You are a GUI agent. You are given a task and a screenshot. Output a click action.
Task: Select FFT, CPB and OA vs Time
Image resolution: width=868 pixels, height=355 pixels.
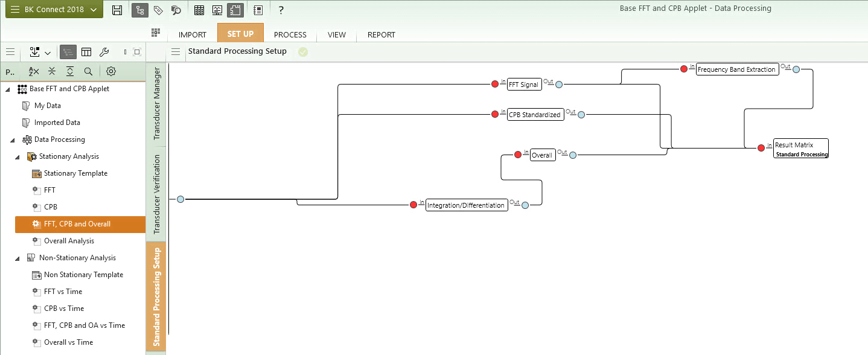[x=85, y=325]
